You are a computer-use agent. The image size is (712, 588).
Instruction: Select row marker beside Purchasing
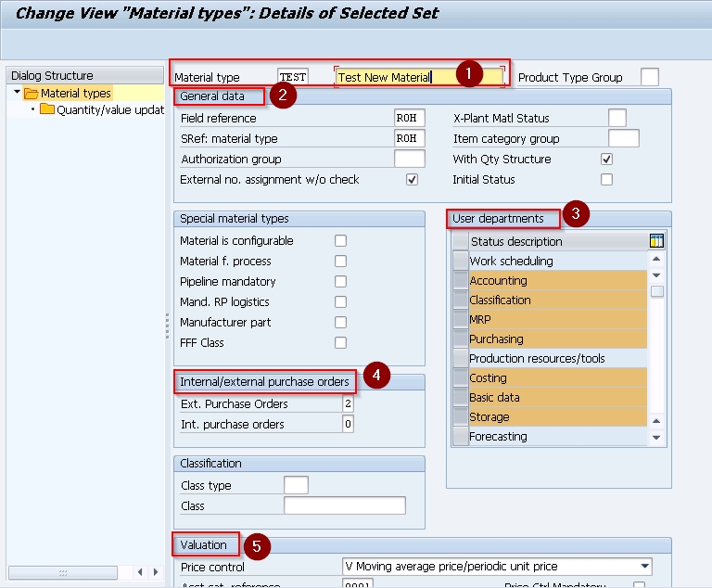coord(460,339)
